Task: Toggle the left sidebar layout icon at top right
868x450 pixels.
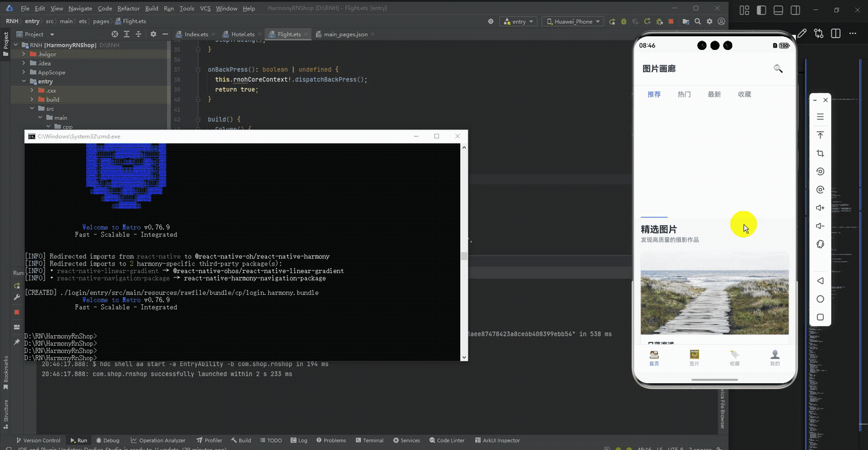Action: point(761,10)
